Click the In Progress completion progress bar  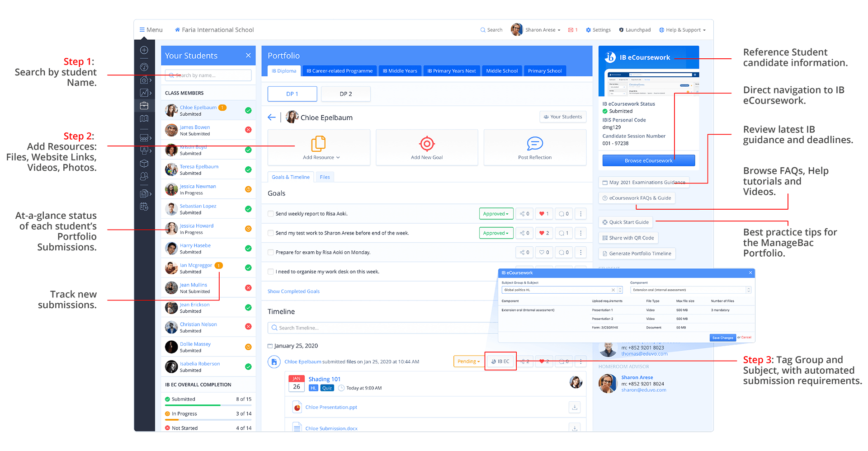pyautogui.click(x=208, y=420)
